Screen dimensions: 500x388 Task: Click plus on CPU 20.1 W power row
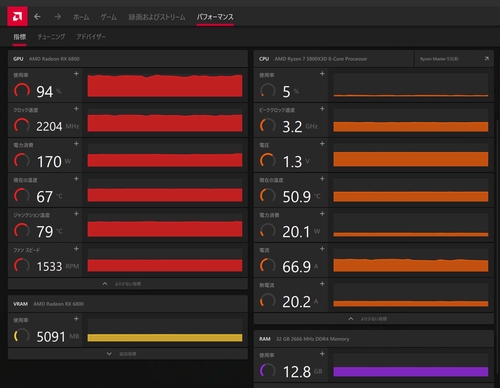[322, 214]
